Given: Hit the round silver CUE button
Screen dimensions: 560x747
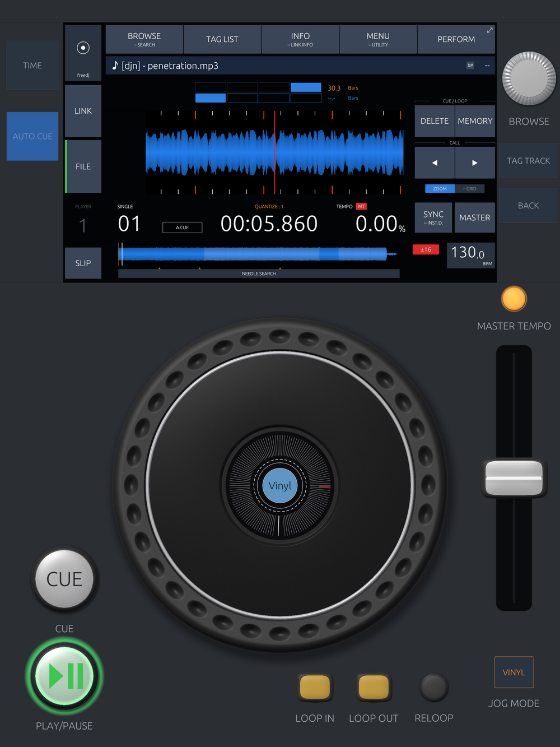Looking at the screenshot, I should point(64,579).
